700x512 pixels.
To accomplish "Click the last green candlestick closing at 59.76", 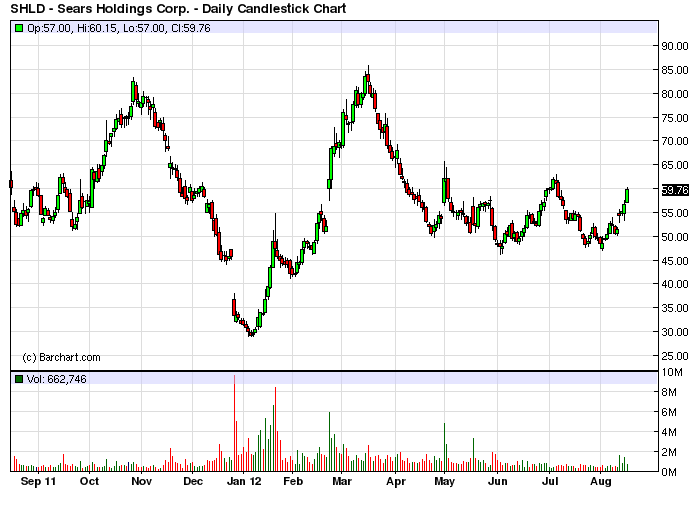I will [x=627, y=196].
